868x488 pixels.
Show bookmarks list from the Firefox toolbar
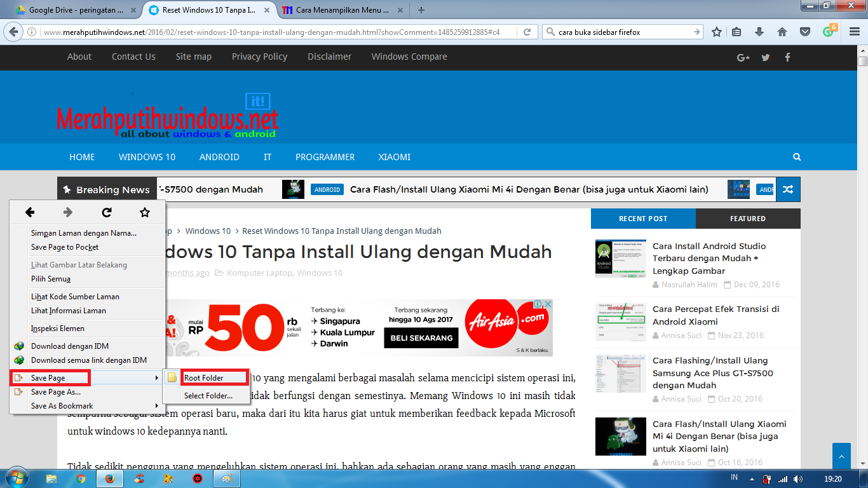click(x=737, y=32)
